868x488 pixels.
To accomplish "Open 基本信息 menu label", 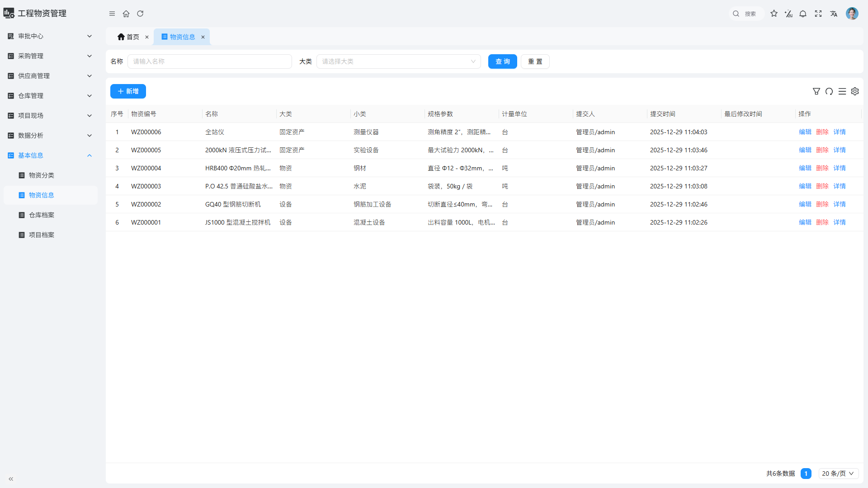I will click(x=31, y=155).
